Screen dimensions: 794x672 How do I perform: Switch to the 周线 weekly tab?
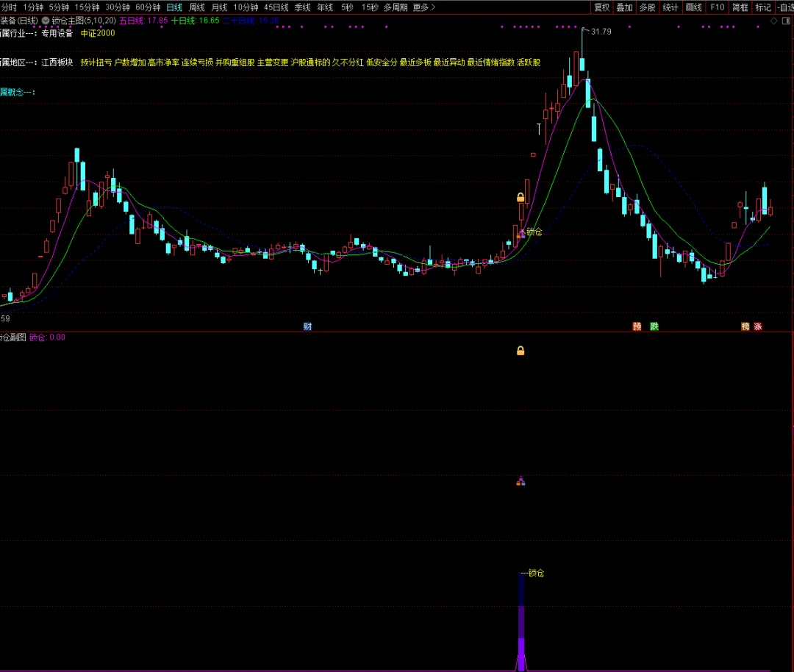197,7
